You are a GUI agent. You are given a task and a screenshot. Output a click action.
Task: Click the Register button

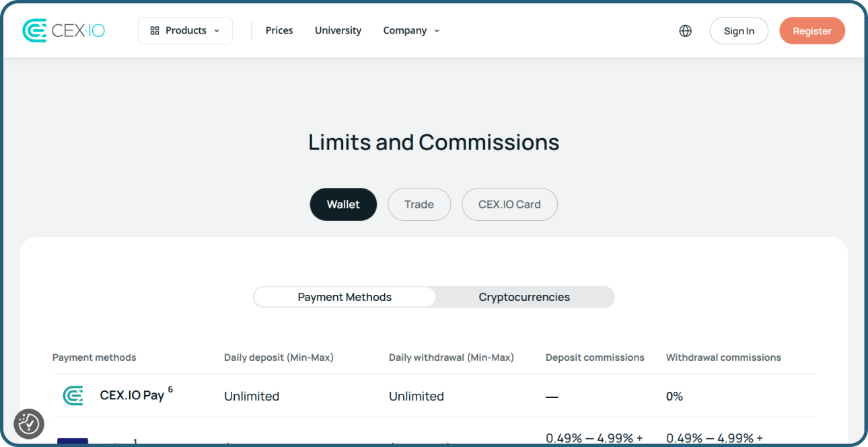(811, 30)
